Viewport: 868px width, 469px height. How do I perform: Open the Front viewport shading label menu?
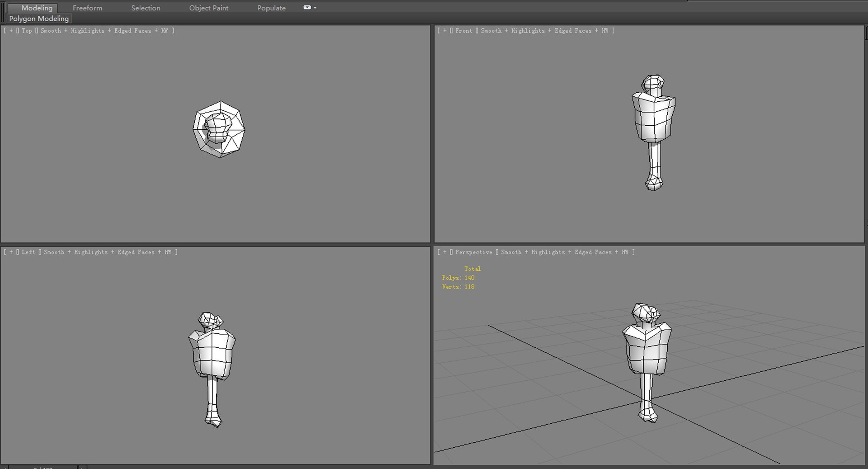tap(544, 31)
